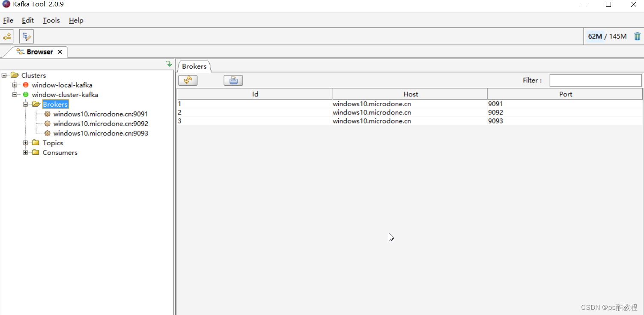Collapse the Clusters root node
This screenshot has height=315, width=644.
pyautogui.click(x=4, y=75)
